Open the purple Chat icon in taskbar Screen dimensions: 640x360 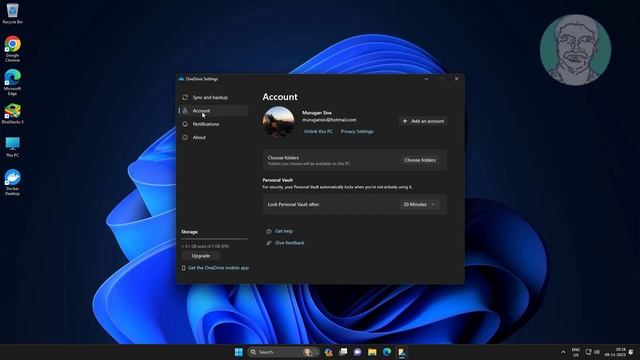click(358, 352)
